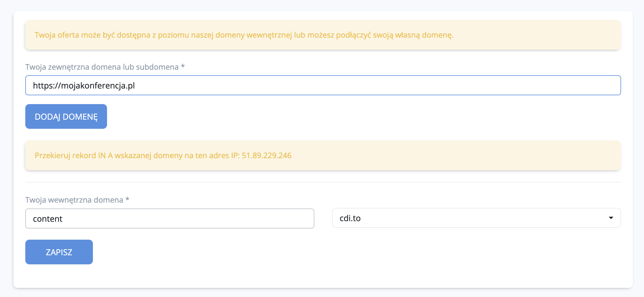The width and height of the screenshot is (644, 297).
Task: Click empty end of external domain field
Action: pyautogui.click(x=529, y=85)
